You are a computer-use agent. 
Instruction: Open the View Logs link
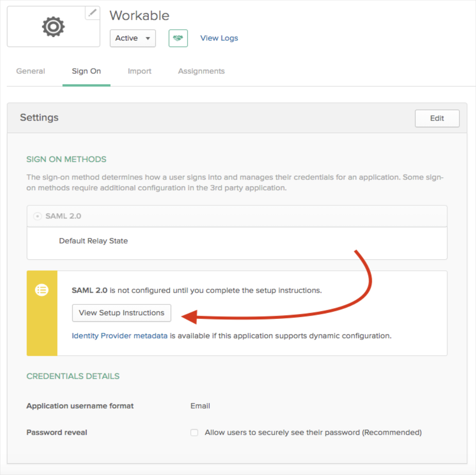[x=219, y=38]
